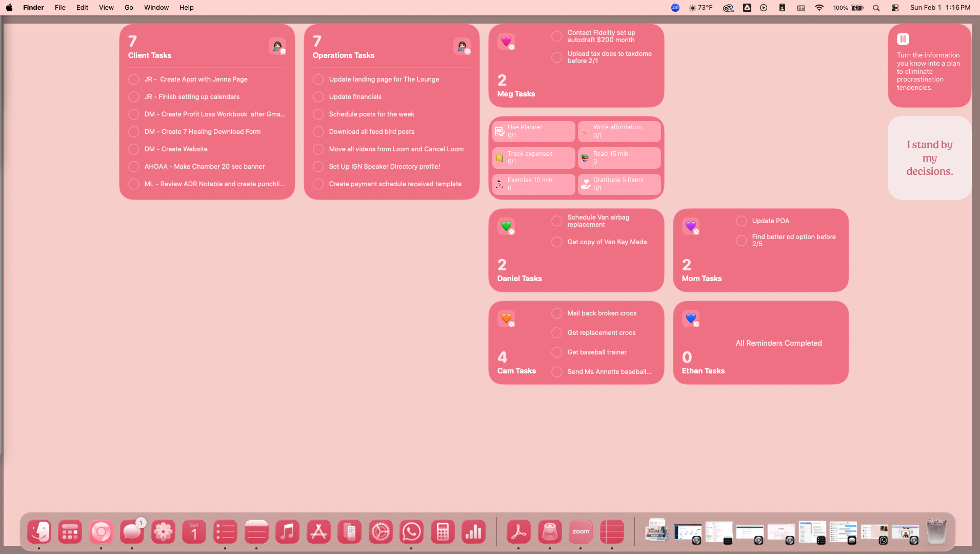Open Apple Music from the Dock
Image resolution: width=980 pixels, height=554 pixels.
288,531
